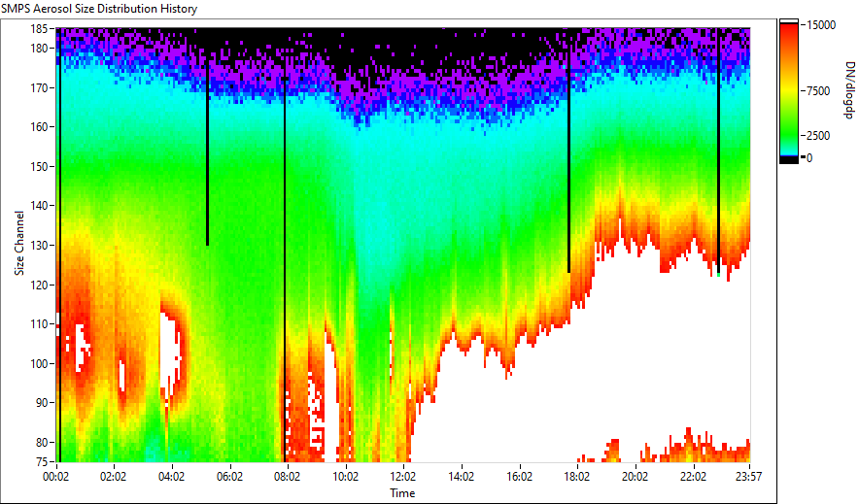Click the 10:02 time tick label
Screen dimensions: 859x504
pos(345,477)
